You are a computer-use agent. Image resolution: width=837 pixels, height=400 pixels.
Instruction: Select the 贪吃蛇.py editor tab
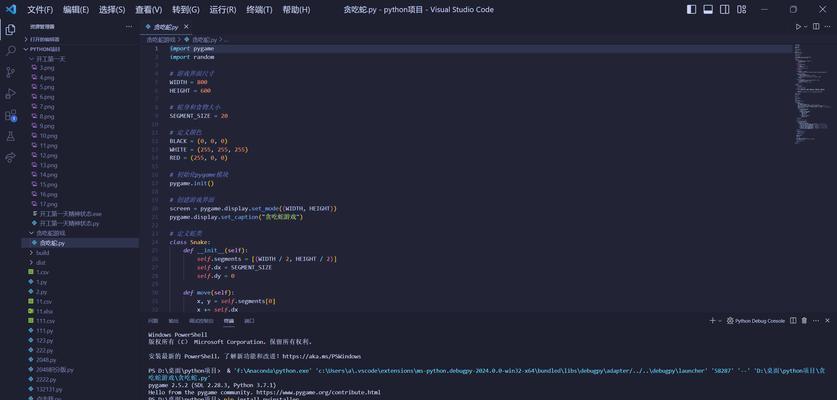pos(167,27)
